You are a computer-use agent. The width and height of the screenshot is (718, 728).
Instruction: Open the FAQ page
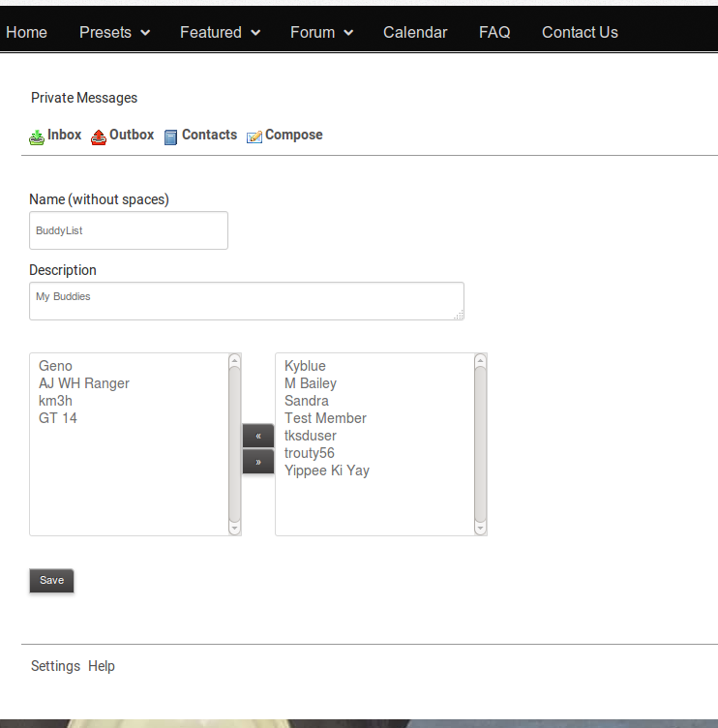click(494, 32)
